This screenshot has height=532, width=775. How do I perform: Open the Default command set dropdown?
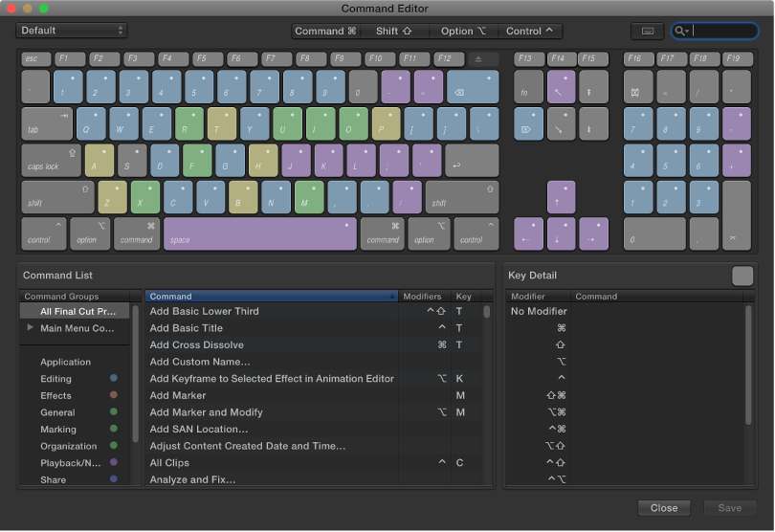(72, 31)
